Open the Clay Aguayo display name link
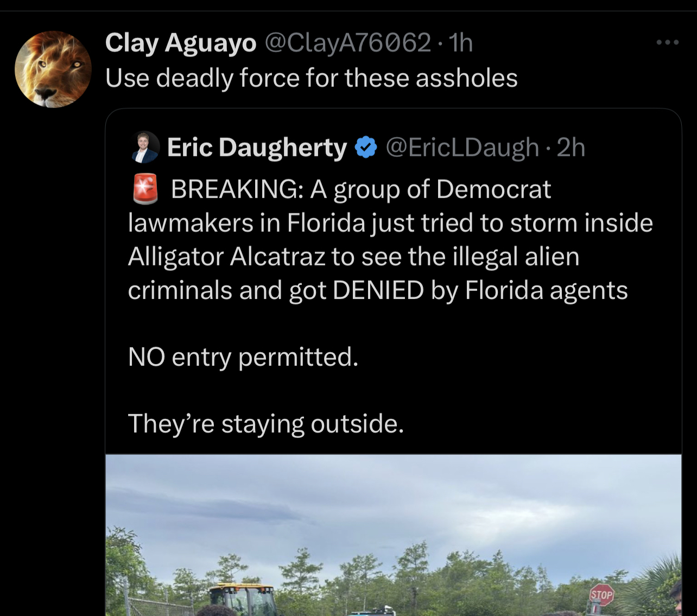 tap(180, 42)
